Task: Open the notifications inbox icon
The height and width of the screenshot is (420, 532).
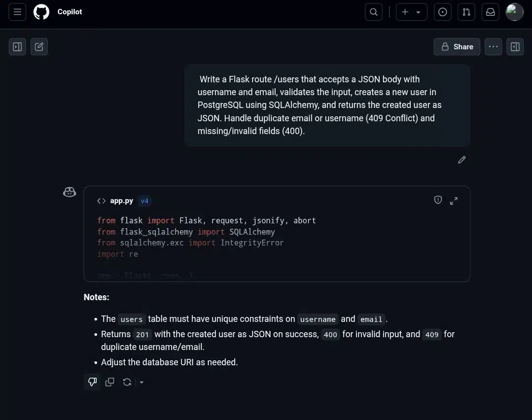Action: 490,12
